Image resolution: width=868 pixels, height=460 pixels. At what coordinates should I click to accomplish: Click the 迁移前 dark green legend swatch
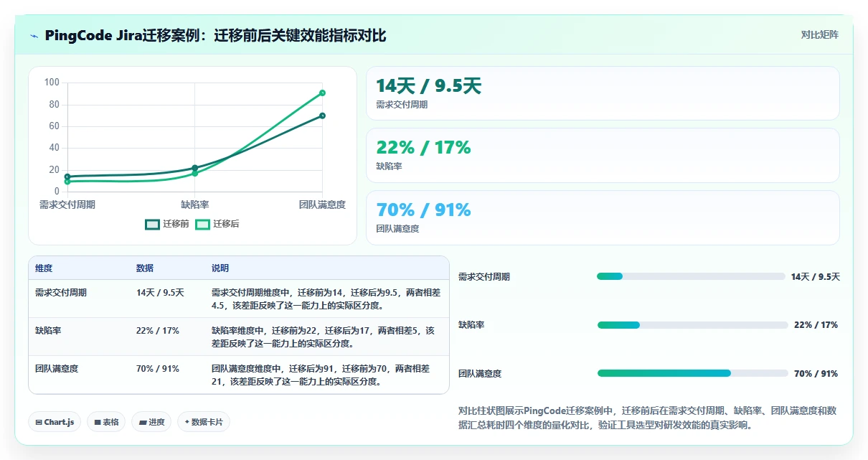[152, 224]
